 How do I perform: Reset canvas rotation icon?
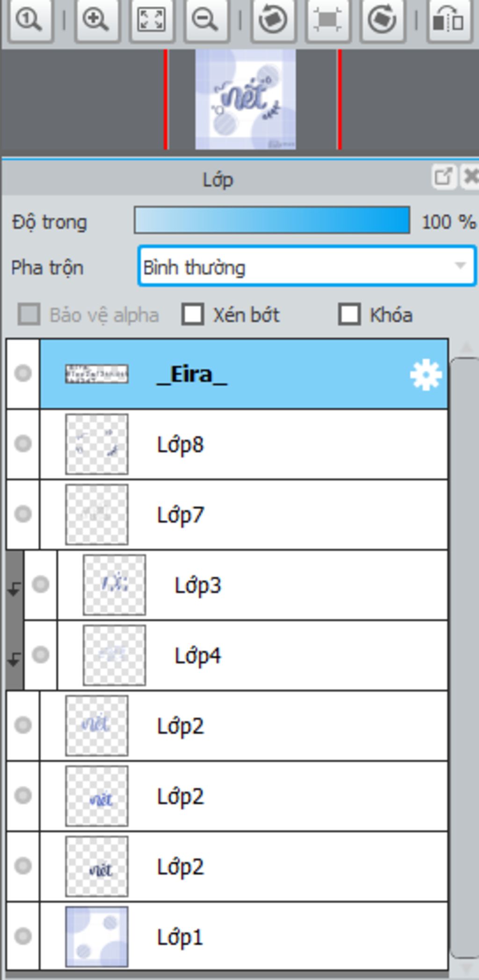coord(327,20)
